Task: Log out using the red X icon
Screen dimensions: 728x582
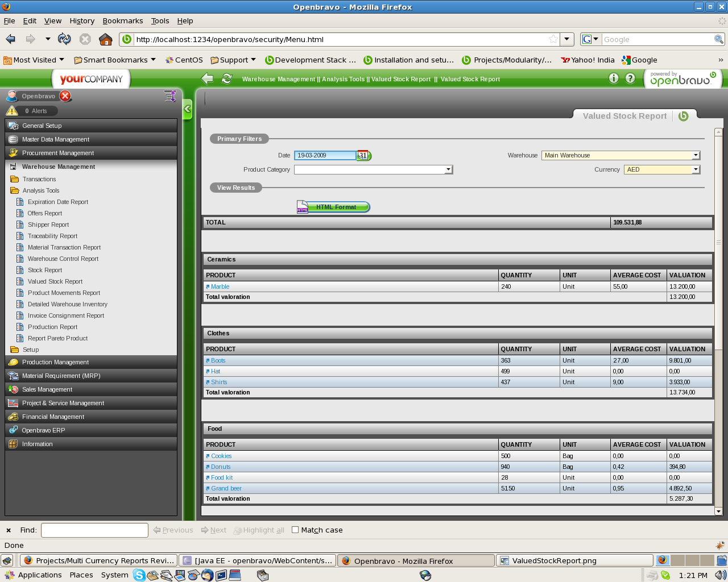Action: [x=65, y=96]
